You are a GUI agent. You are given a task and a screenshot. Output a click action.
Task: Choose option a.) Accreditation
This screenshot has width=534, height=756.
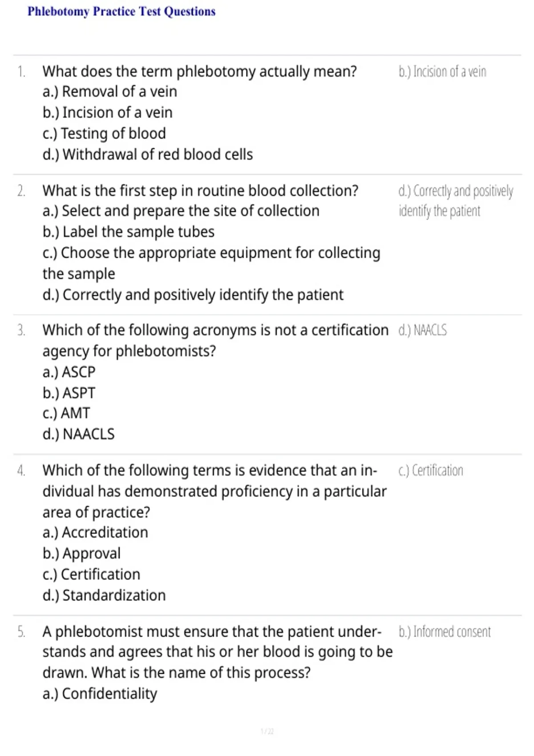(95, 532)
